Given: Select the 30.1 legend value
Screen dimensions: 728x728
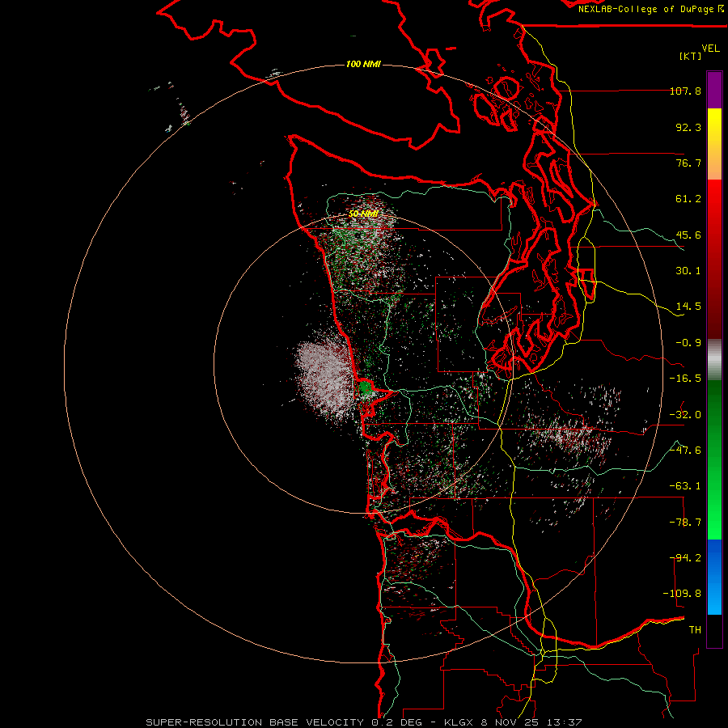Looking at the screenshot, I should coord(688,271).
